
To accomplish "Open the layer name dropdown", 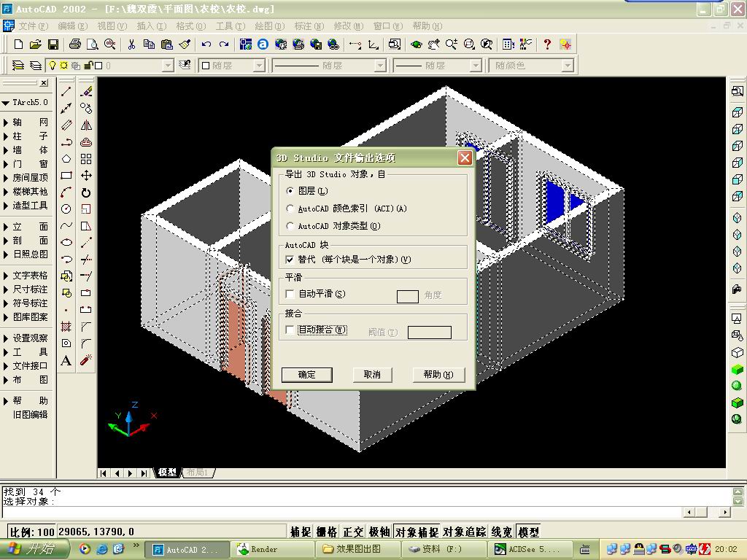I will (x=168, y=65).
